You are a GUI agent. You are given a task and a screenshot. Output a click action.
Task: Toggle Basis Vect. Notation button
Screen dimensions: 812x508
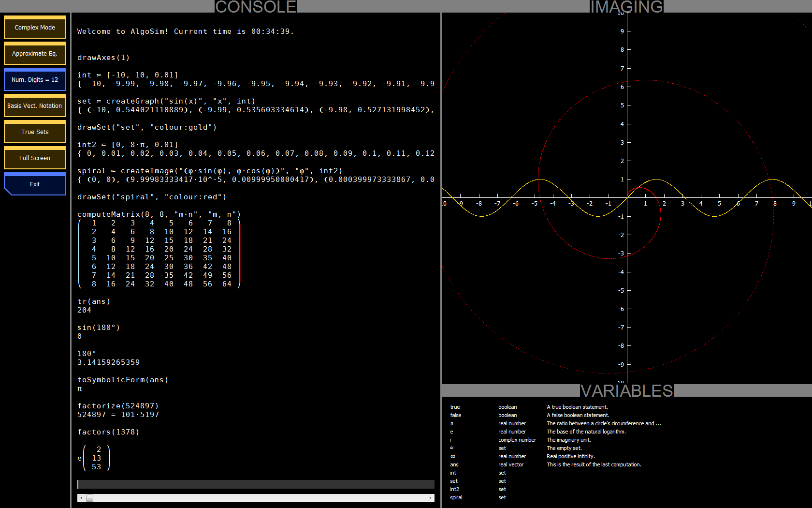[x=35, y=106]
